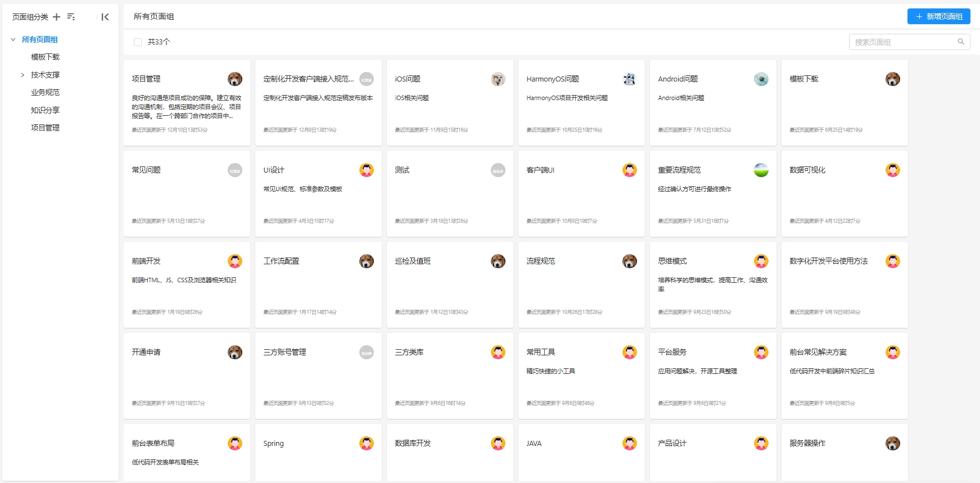The width and height of the screenshot is (980, 483).
Task: Open the Spring card
Action: [x=318, y=453]
